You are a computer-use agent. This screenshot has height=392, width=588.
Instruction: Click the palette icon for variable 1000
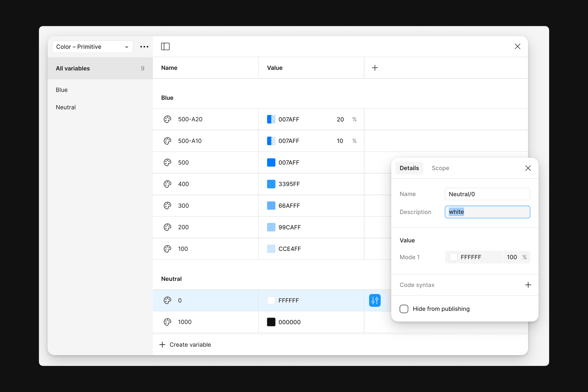[168, 322]
